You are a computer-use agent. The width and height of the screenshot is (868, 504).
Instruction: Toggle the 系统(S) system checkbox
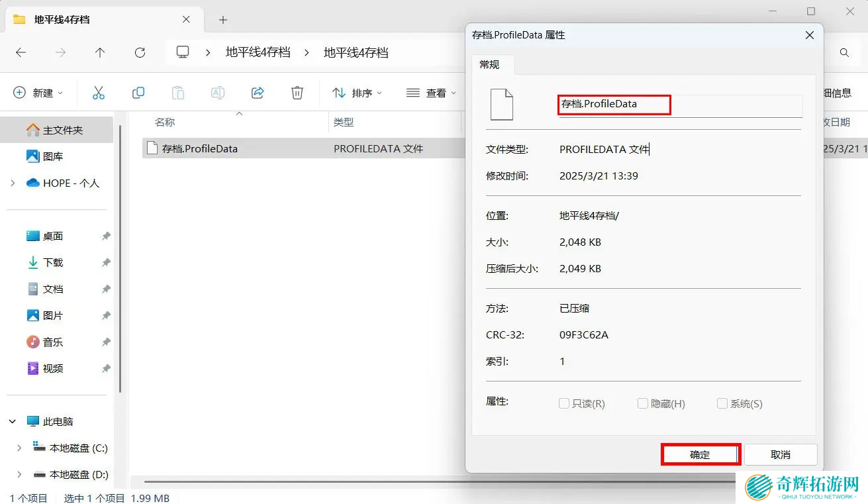722,403
